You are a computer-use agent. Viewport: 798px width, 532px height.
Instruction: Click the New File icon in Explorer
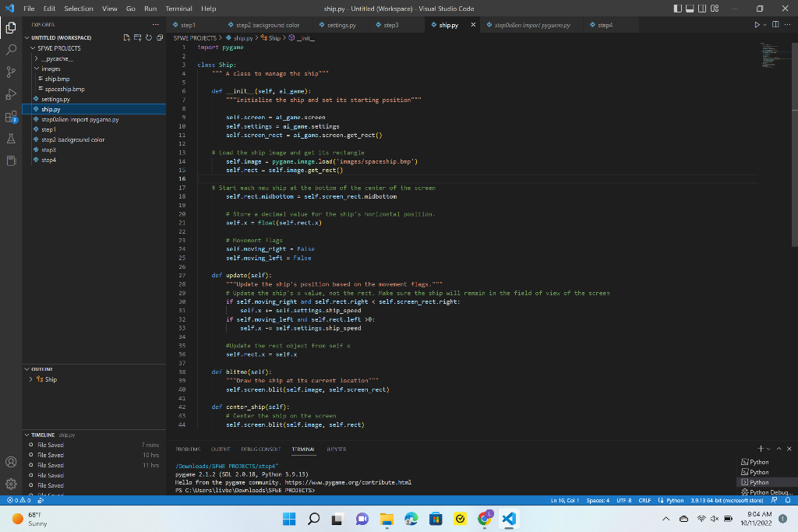125,37
